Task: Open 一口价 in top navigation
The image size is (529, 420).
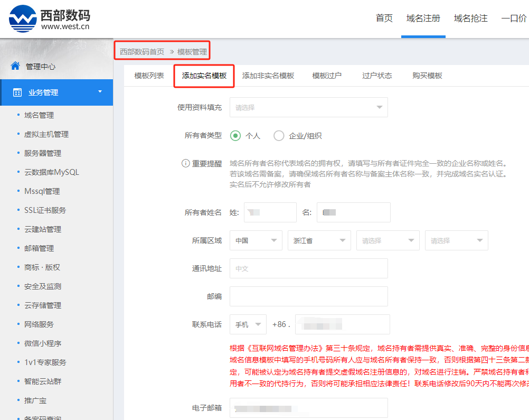Action: pos(514,18)
